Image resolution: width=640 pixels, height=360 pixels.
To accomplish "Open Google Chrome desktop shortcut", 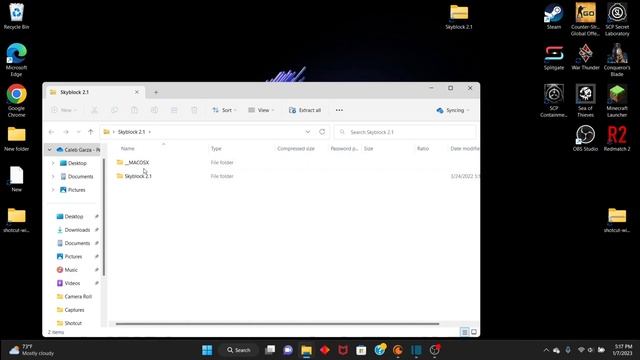I will pyautogui.click(x=16, y=100).
